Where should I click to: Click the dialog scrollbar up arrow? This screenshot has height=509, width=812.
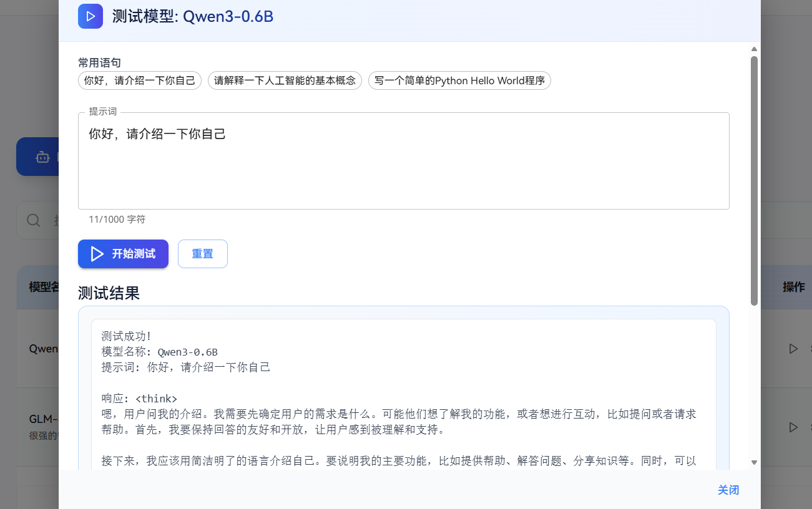pyautogui.click(x=754, y=49)
